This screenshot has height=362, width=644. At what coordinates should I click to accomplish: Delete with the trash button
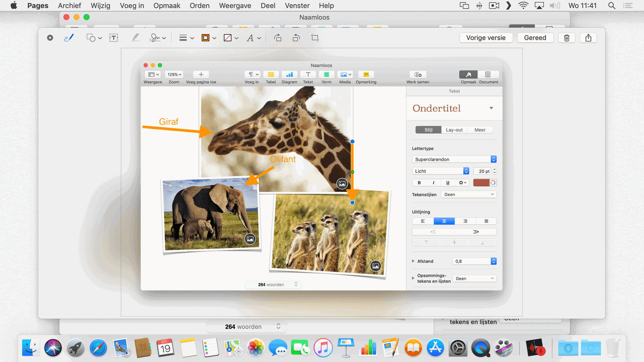coord(567,38)
